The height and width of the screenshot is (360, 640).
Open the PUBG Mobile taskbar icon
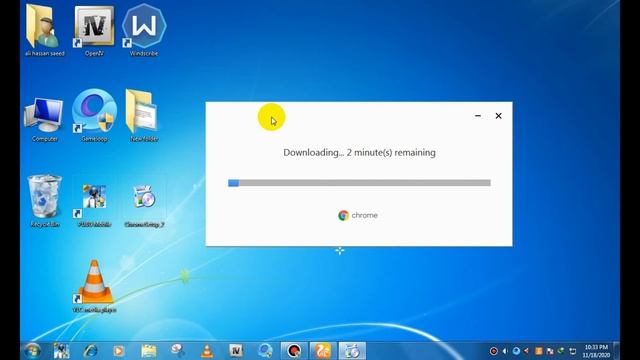pyautogui.click(x=61, y=351)
